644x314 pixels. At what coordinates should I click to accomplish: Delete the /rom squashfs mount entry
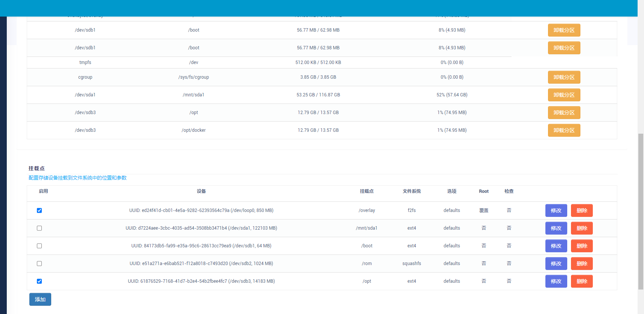pyautogui.click(x=582, y=264)
